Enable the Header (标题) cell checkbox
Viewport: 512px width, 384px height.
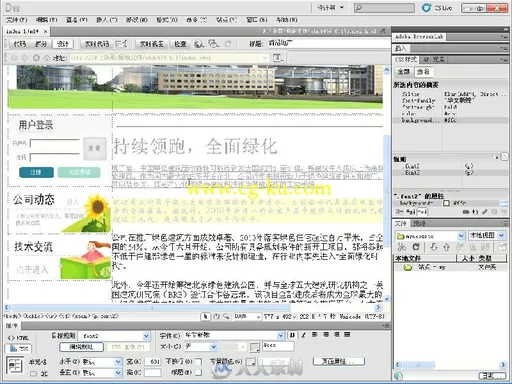198,372
